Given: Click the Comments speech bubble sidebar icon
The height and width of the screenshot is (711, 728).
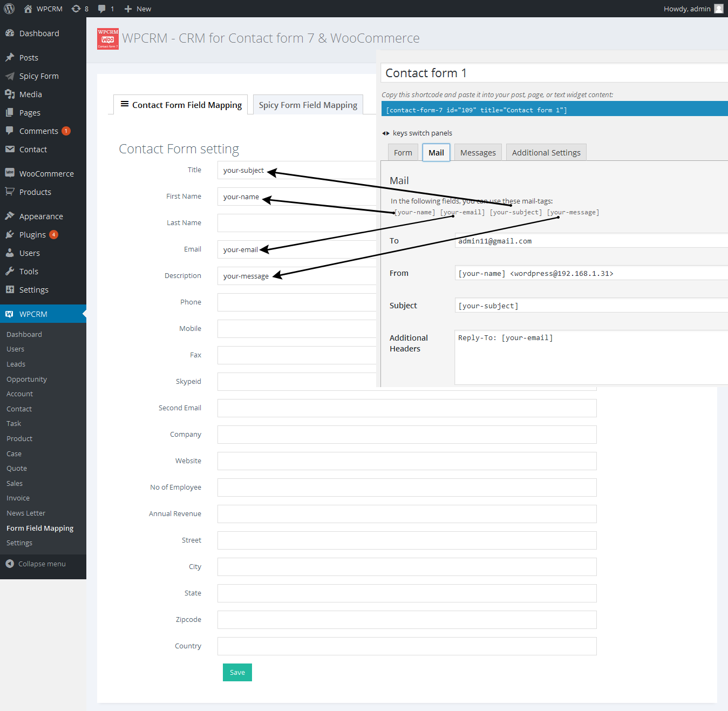Looking at the screenshot, I should click(x=10, y=131).
